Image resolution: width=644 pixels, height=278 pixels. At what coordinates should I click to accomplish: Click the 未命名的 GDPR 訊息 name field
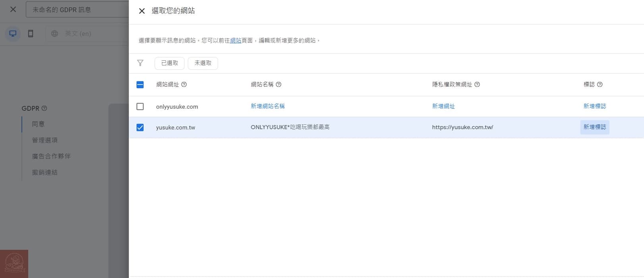(x=77, y=10)
